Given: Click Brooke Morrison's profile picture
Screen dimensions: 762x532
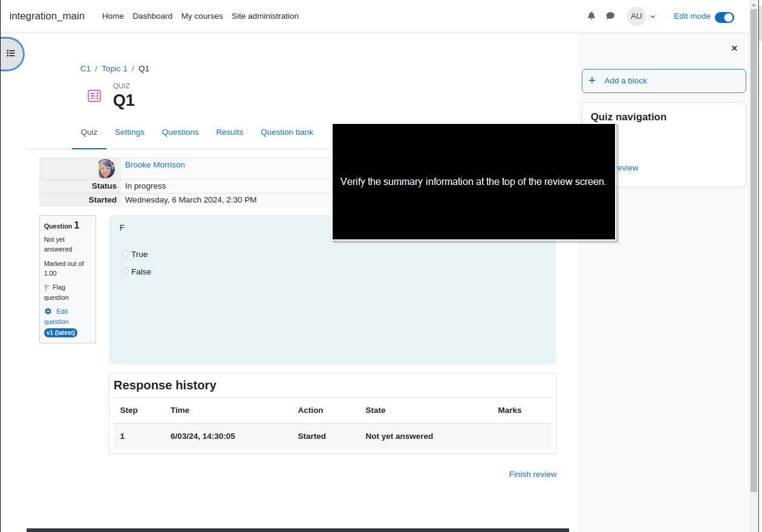Looking at the screenshot, I should pos(106,169).
